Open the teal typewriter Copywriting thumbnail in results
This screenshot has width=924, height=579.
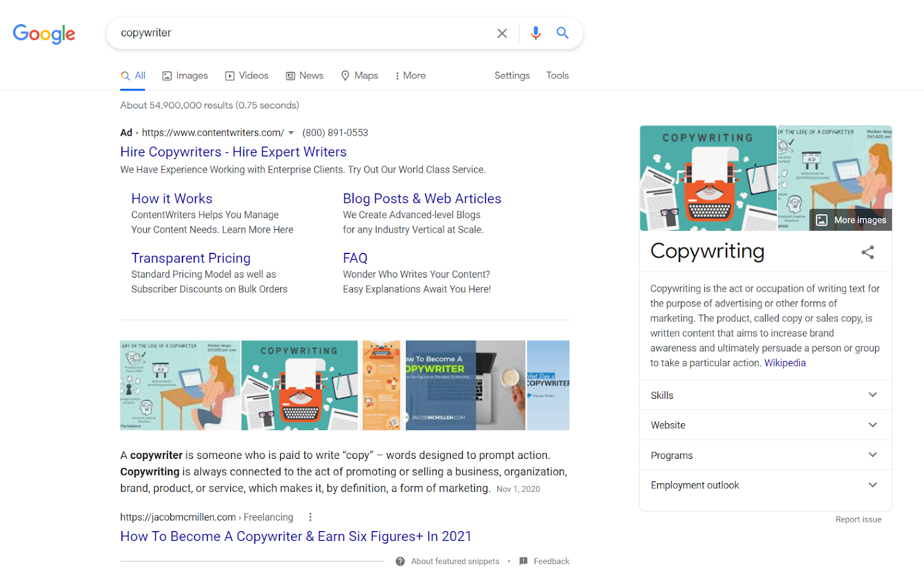tap(300, 385)
